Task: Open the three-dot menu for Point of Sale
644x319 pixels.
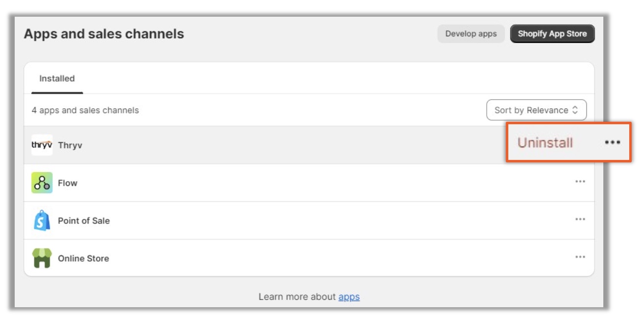Action: [580, 219]
